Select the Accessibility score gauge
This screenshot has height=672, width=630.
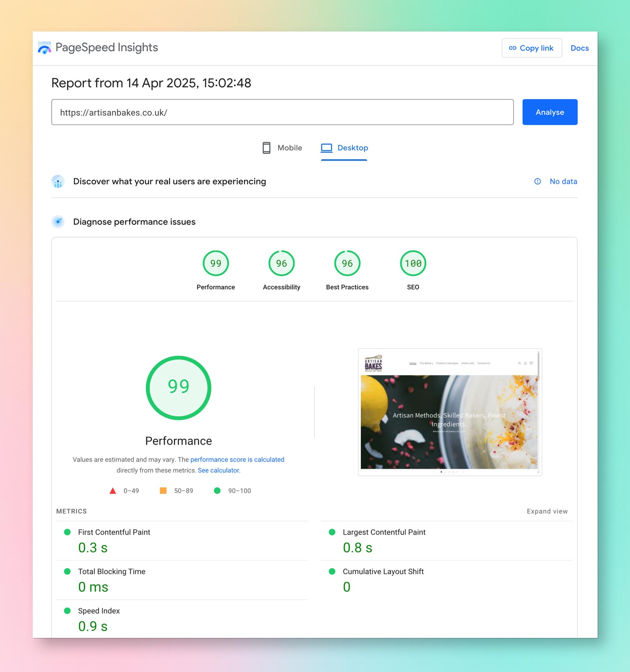point(281,264)
